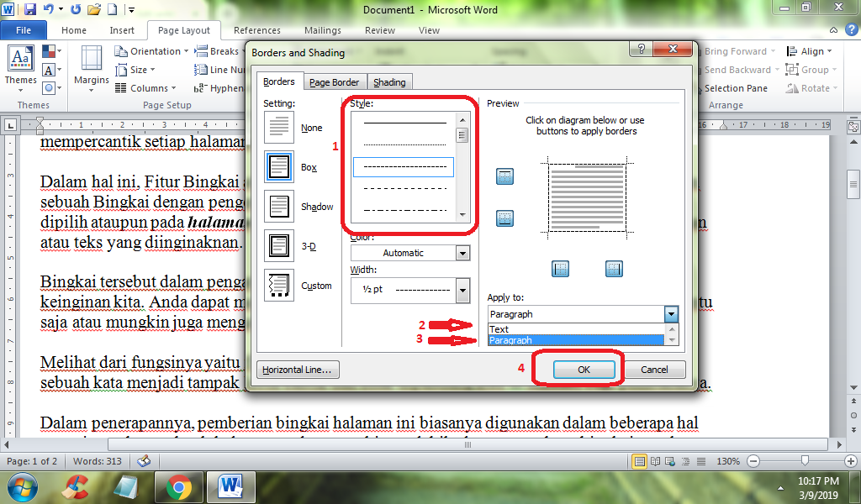Click OK in Borders and Shading dialog

tap(584, 370)
